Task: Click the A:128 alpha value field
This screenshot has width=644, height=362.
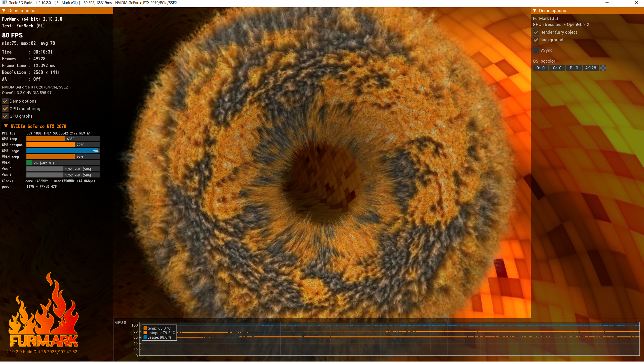Action: point(590,68)
